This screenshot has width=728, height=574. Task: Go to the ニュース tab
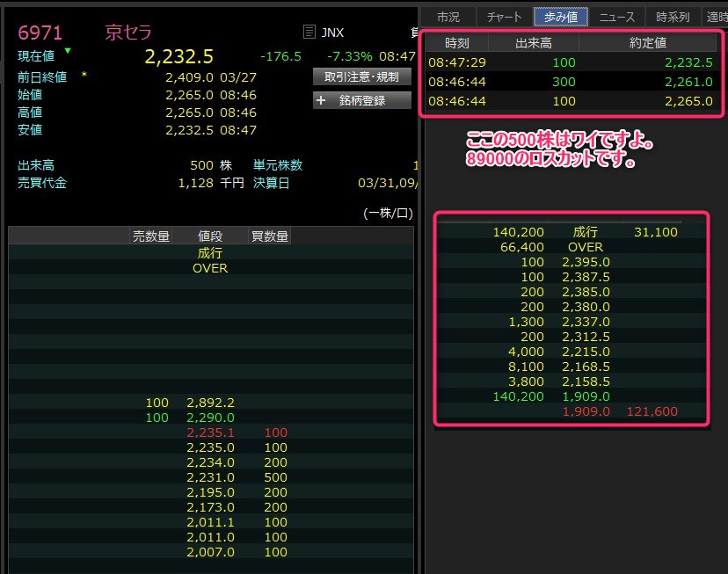coord(617,17)
